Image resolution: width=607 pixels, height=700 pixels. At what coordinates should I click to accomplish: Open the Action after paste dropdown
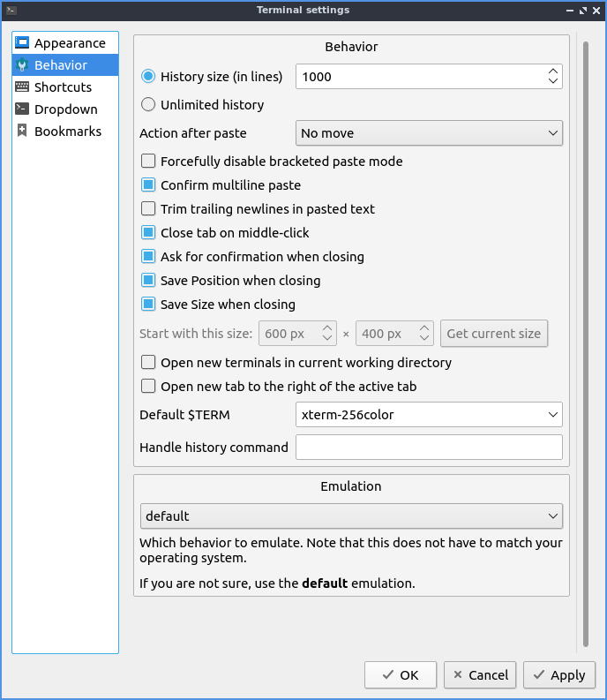tap(428, 133)
